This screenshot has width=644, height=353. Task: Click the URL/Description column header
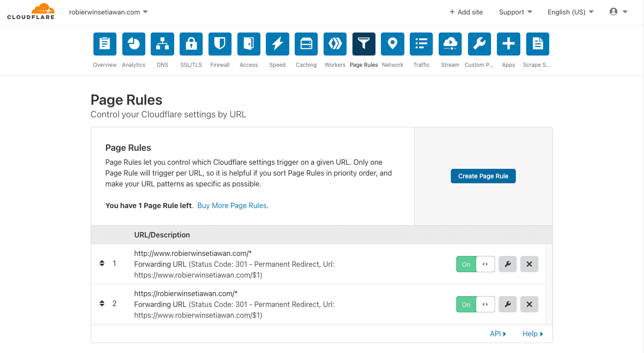pos(162,235)
